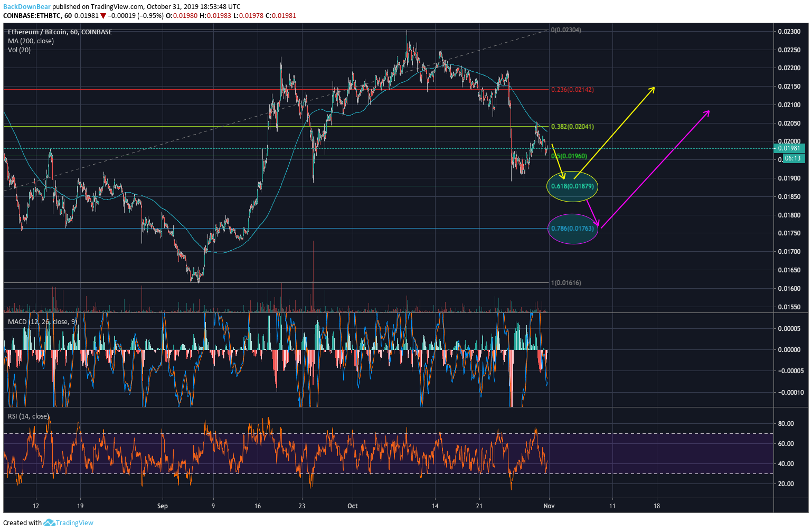Click the 0.786(0.01763) Fibonacci label

point(572,229)
